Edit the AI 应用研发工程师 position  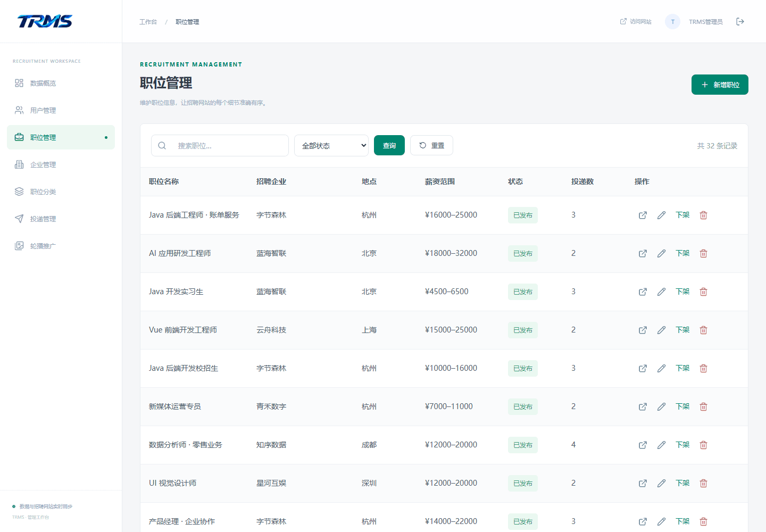click(x=661, y=254)
